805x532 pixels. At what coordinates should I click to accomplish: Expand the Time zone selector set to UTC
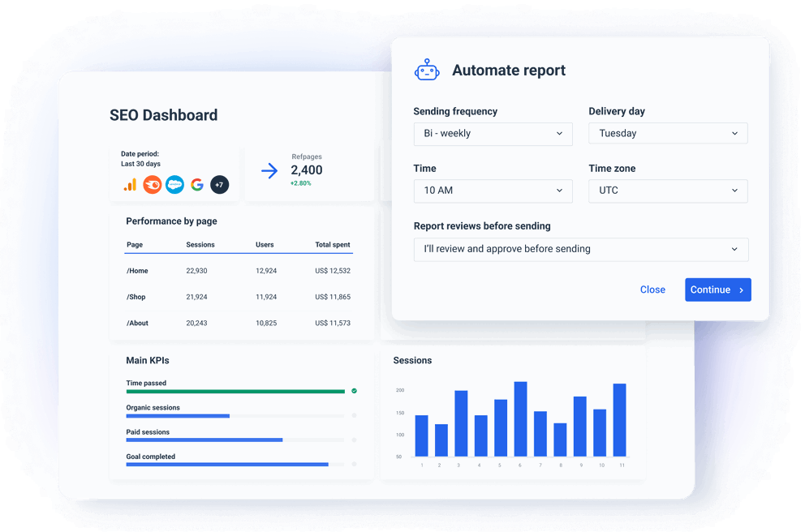coord(667,191)
